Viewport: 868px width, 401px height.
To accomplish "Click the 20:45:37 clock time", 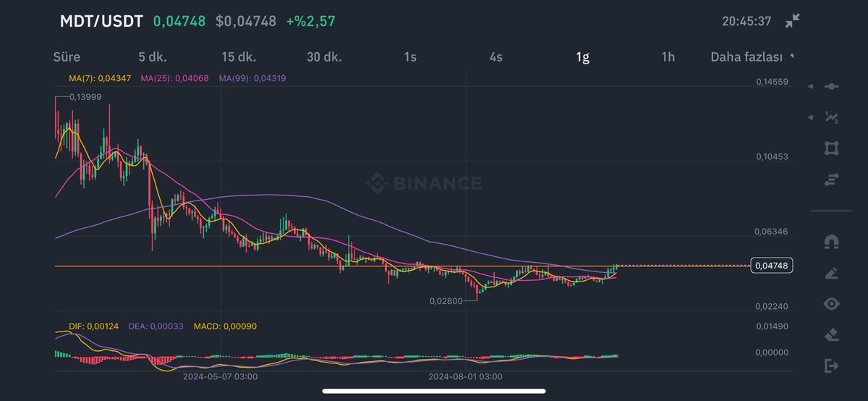I will point(748,21).
